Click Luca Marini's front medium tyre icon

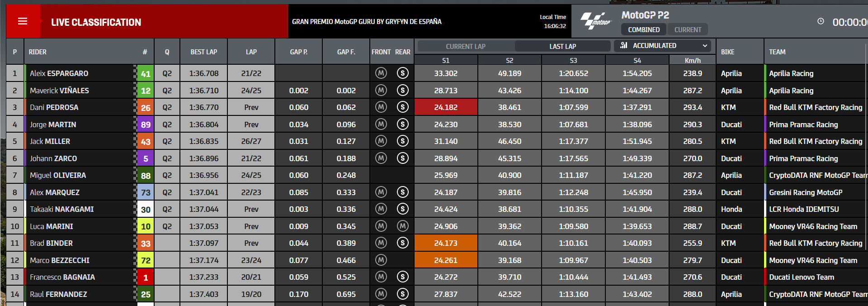pyautogui.click(x=381, y=226)
